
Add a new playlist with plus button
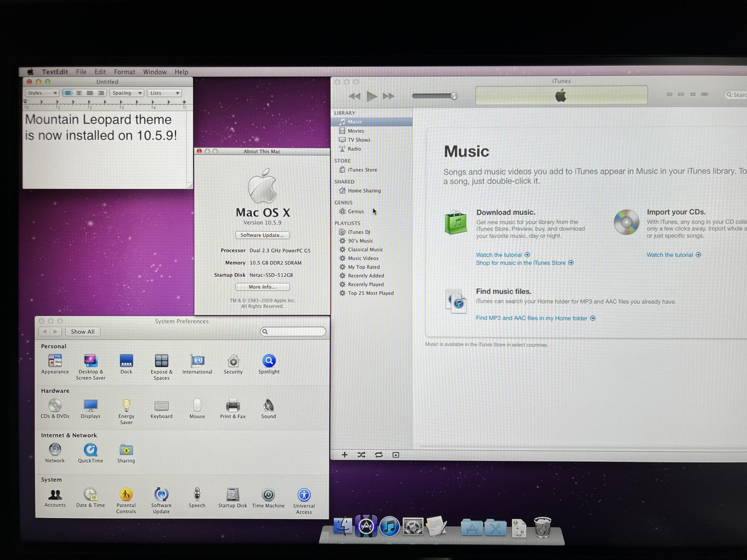pyautogui.click(x=344, y=455)
